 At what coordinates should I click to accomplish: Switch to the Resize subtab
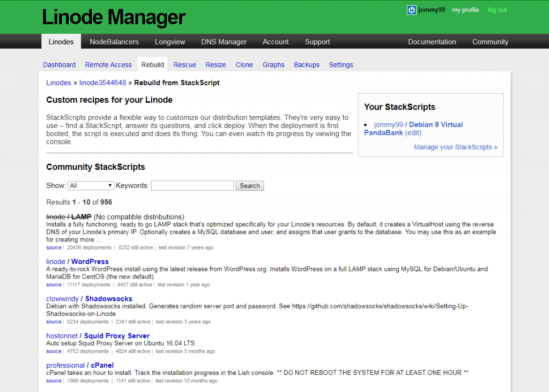(x=216, y=65)
